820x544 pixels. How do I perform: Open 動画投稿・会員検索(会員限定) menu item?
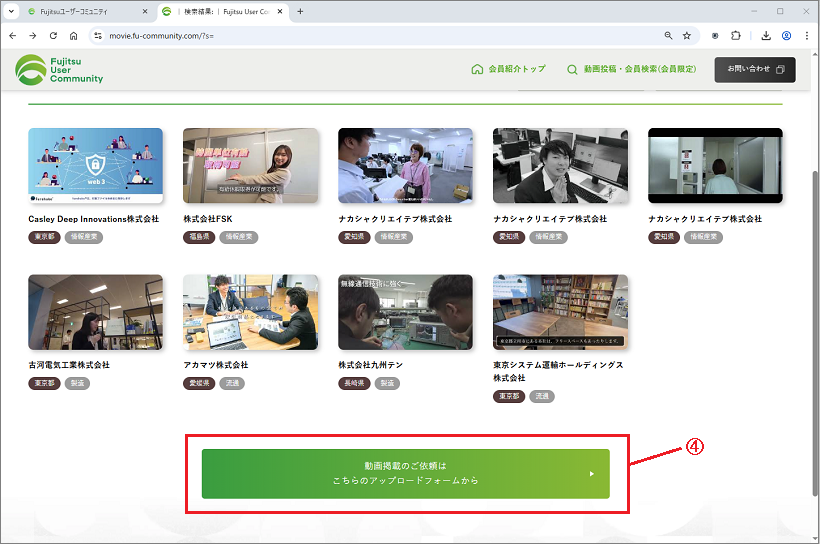pos(632,69)
